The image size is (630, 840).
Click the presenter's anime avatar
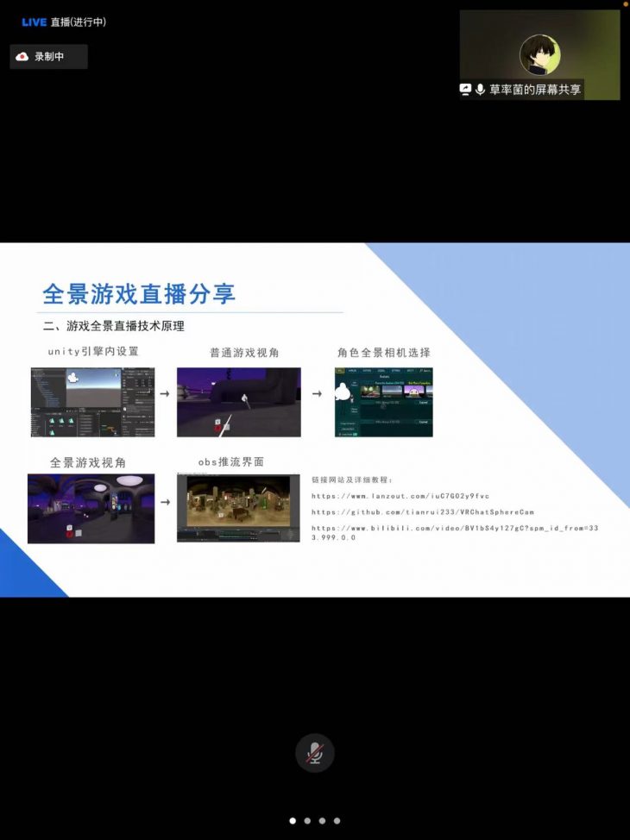point(539,55)
